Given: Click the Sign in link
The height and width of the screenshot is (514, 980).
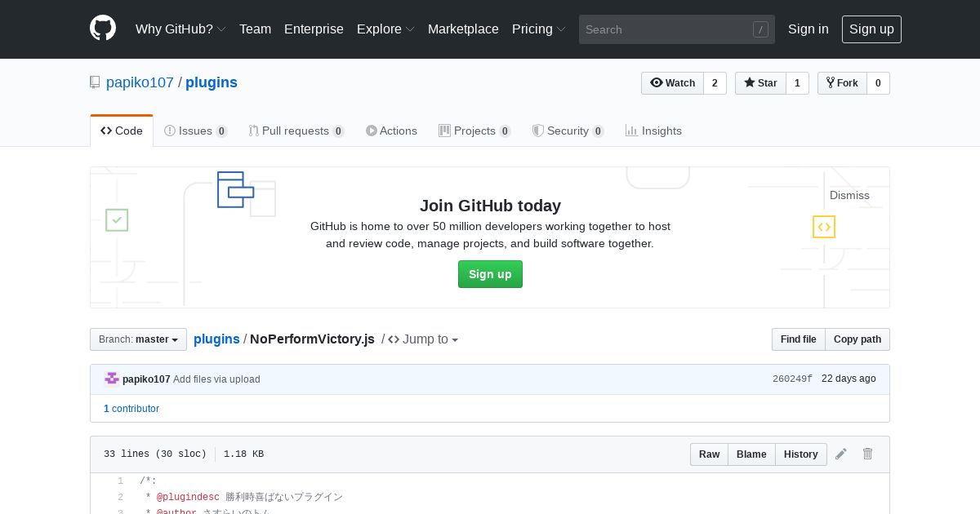Looking at the screenshot, I should click(808, 29).
